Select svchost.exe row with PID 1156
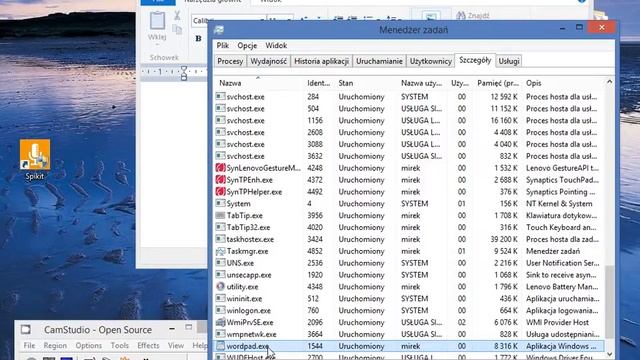This screenshot has height=360, width=640. (409, 120)
